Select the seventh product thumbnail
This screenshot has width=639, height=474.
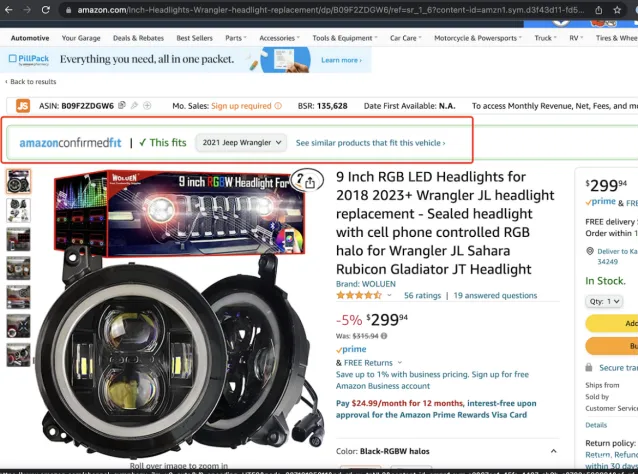click(18, 355)
